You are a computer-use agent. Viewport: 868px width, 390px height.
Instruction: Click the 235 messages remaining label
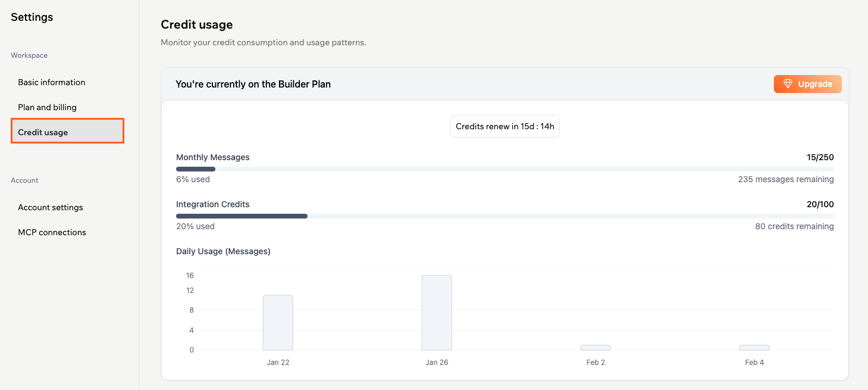tap(786, 179)
